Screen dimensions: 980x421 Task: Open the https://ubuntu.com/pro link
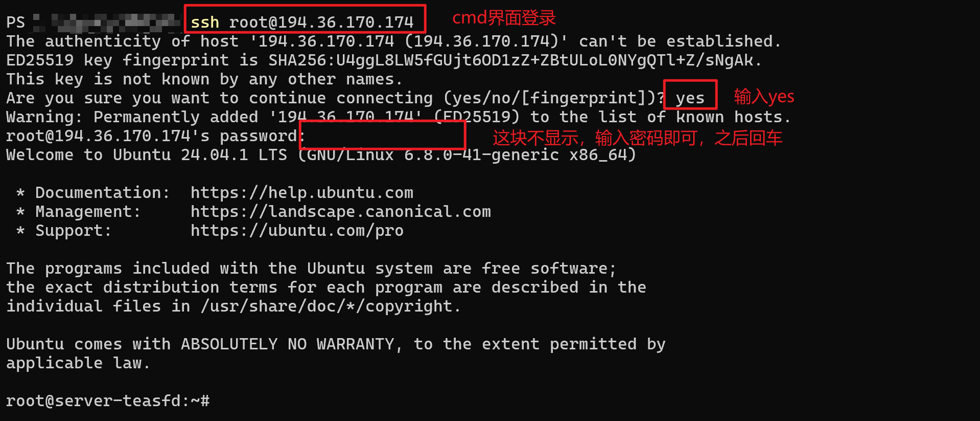click(297, 231)
